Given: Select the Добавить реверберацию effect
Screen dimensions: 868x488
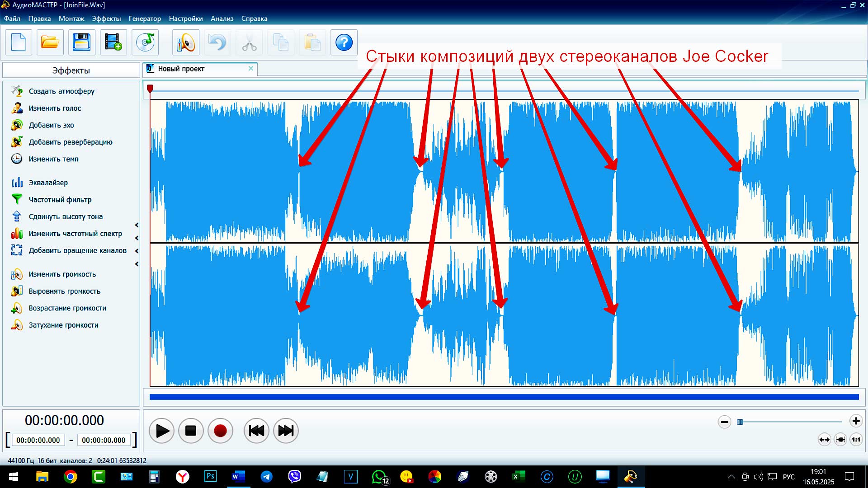Looking at the screenshot, I should pos(71,142).
